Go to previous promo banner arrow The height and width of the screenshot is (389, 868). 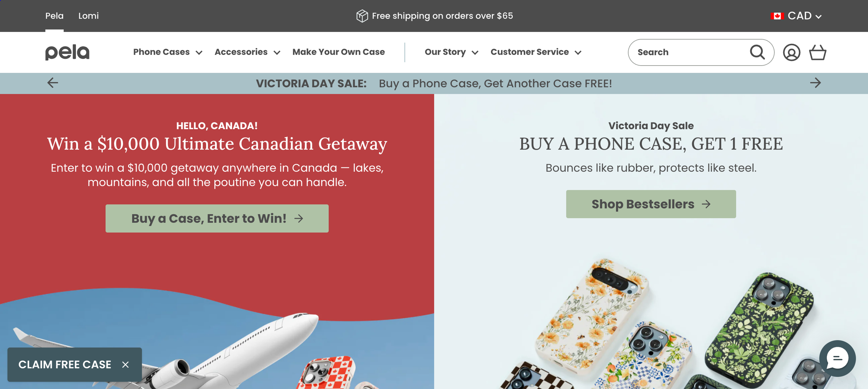click(53, 83)
